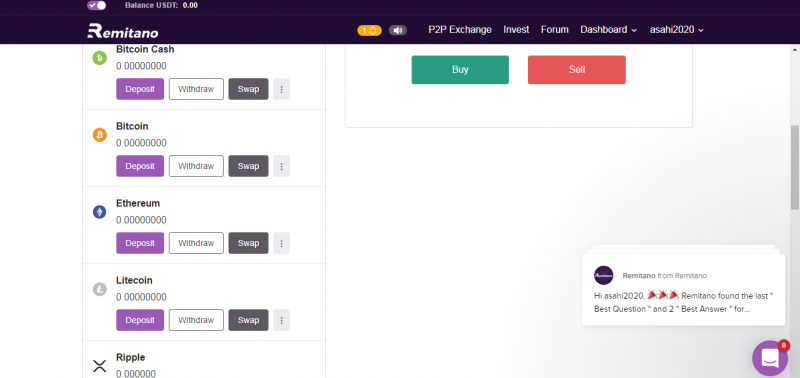Click the orange Bitcoin coin icon

[x=99, y=135]
